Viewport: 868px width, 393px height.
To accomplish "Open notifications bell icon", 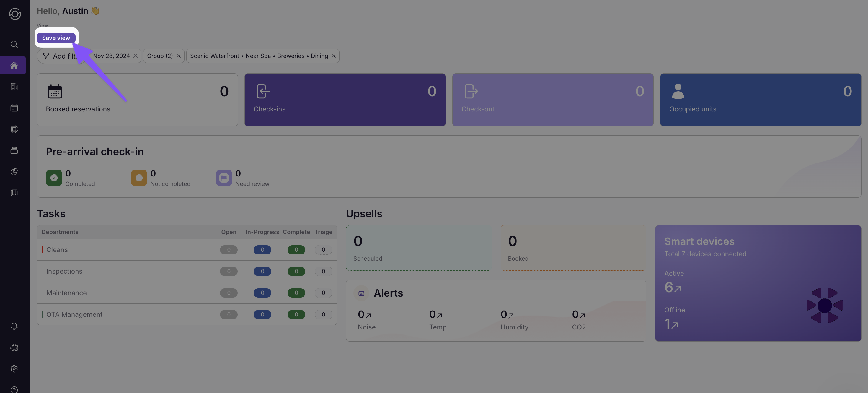I will [x=14, y=326].
